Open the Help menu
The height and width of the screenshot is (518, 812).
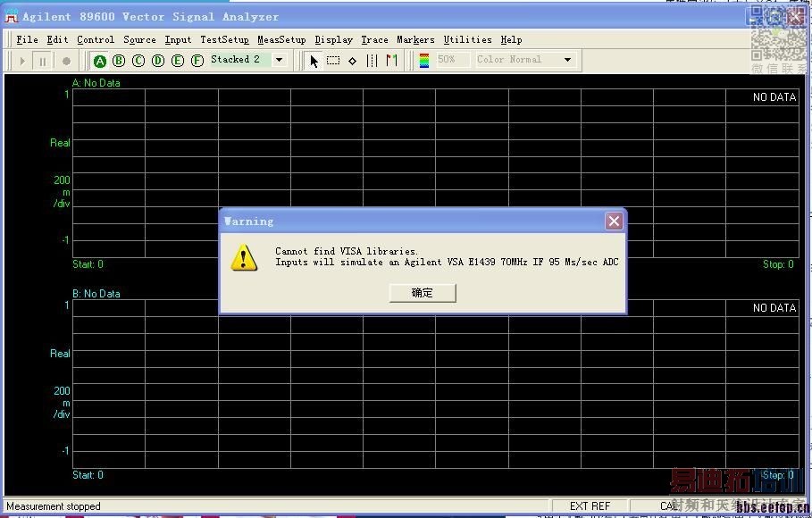tap(511, 40)
